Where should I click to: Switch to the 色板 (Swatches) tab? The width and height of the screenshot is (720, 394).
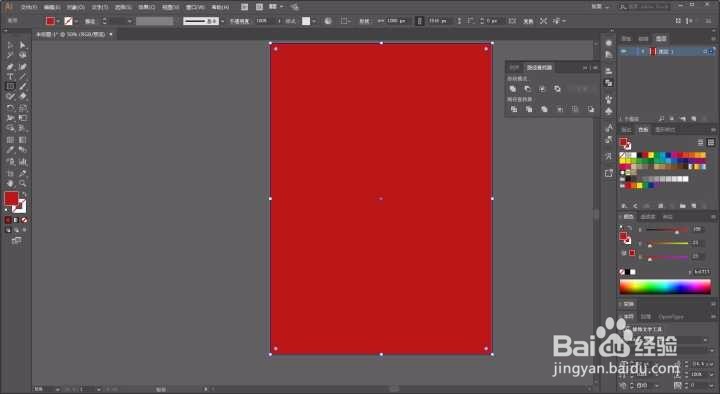click(643, 130)
